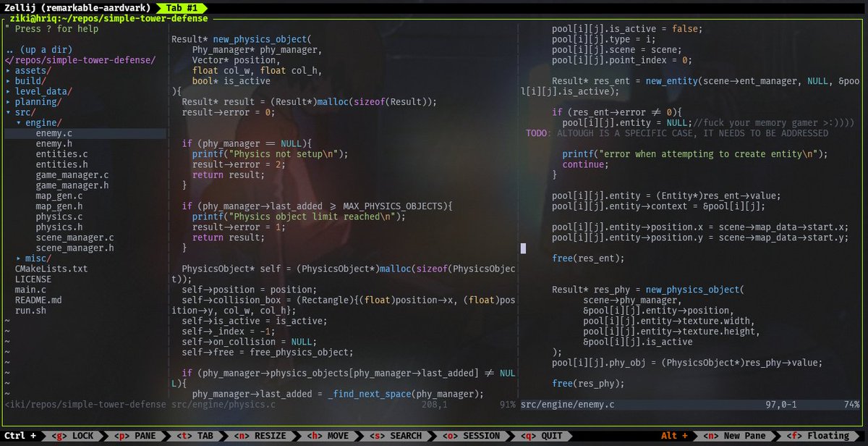868x446 pixels.
Task: Click the 74% scroll indicator
Action: click(851, 405)
